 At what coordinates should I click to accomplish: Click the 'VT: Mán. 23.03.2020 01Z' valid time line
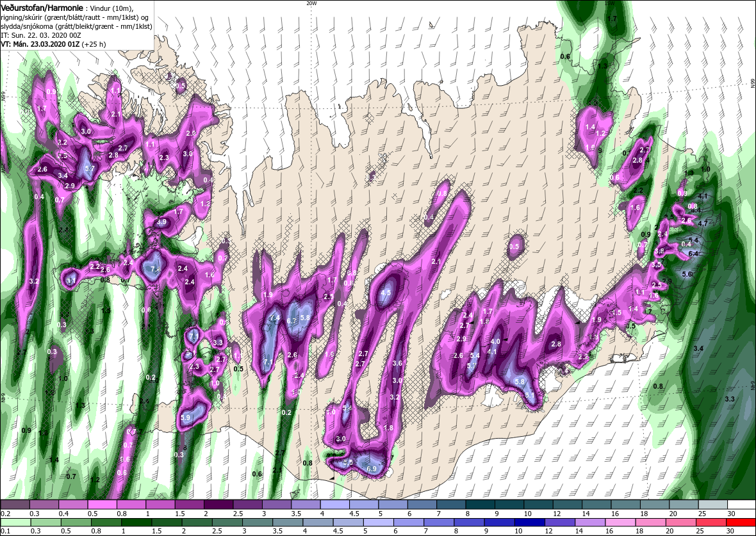(x=40, y=44)
